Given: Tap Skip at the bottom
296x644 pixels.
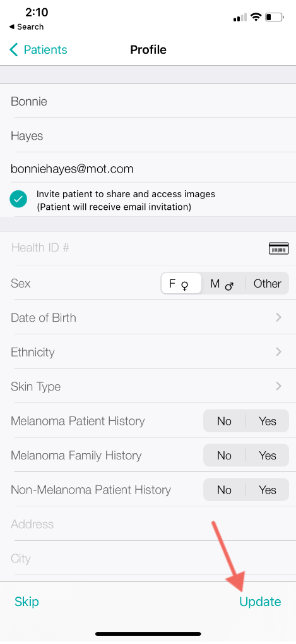Looking at the screenshot, I should [x=27, y=602].
